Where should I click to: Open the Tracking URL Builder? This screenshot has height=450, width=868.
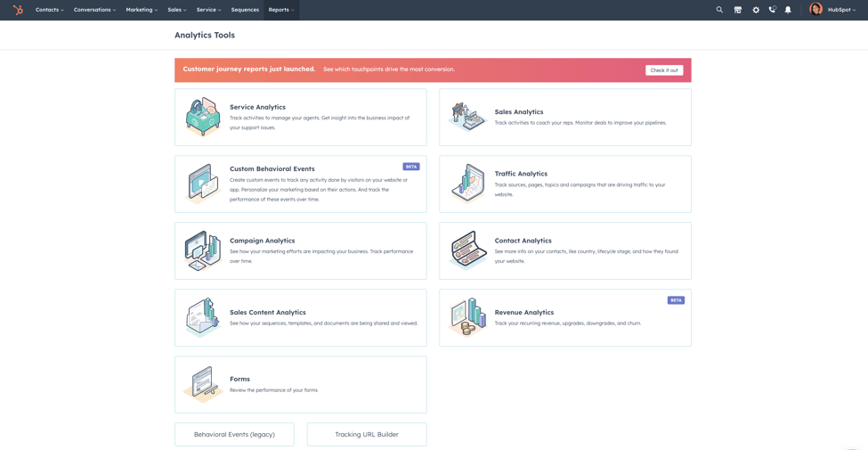coord(367,434)
